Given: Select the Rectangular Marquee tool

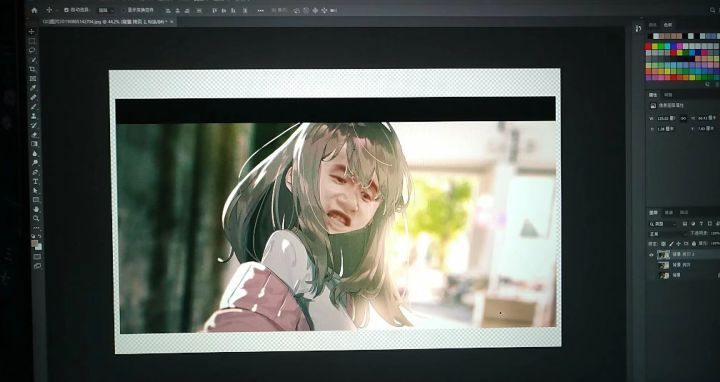Looking at the screenshot, I should coord(32,41).
